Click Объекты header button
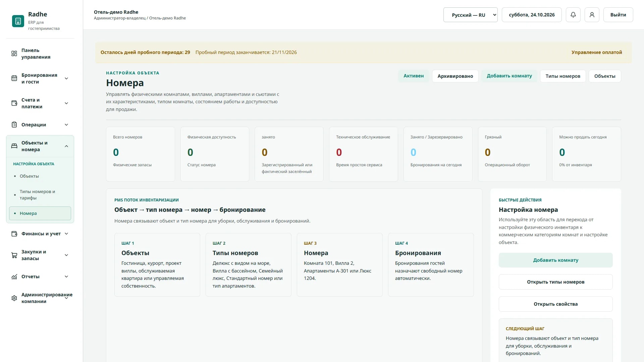The image size is (644, 362). click(x=605, y=76)
